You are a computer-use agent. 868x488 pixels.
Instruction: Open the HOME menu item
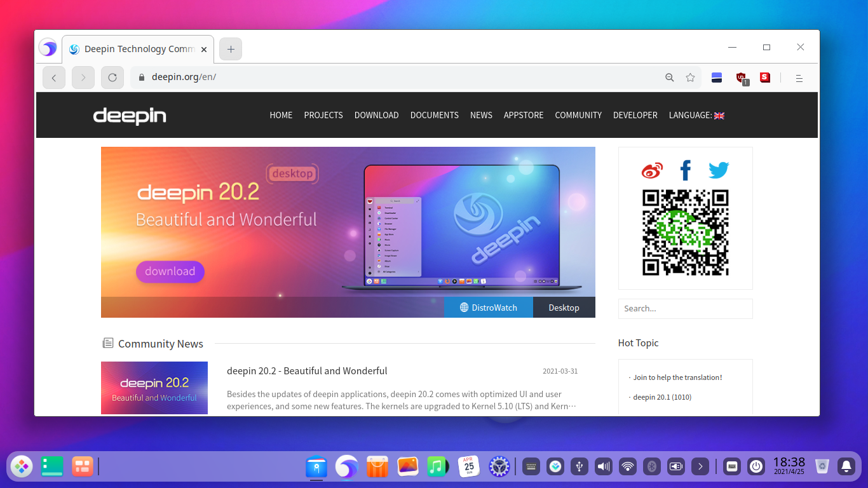pos(281,115)
